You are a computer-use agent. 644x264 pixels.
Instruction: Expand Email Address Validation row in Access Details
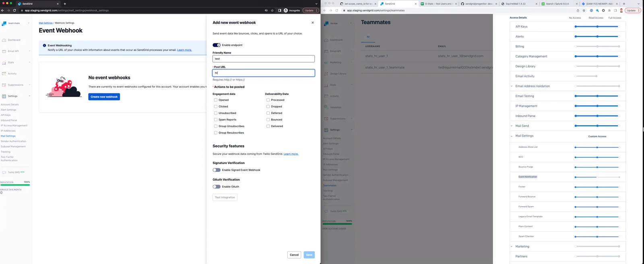pyautogui.click(x=512, y=86)
